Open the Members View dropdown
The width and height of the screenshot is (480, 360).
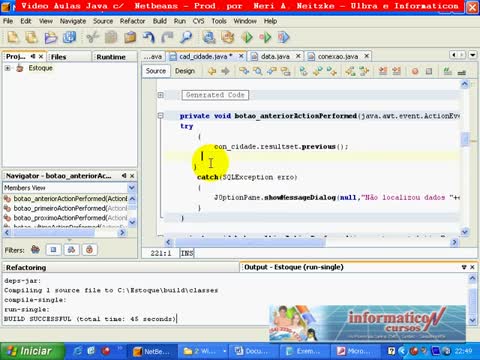pyautogui.click(x=132, y=188)
